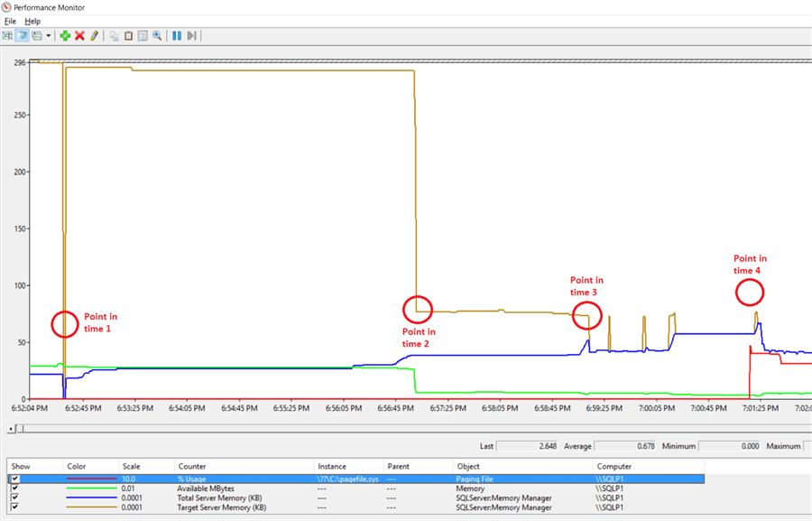This screenshot has height=521, width=812.
Task: Click the Properties icon in toolbar
Action: click(x=143, y=35)
